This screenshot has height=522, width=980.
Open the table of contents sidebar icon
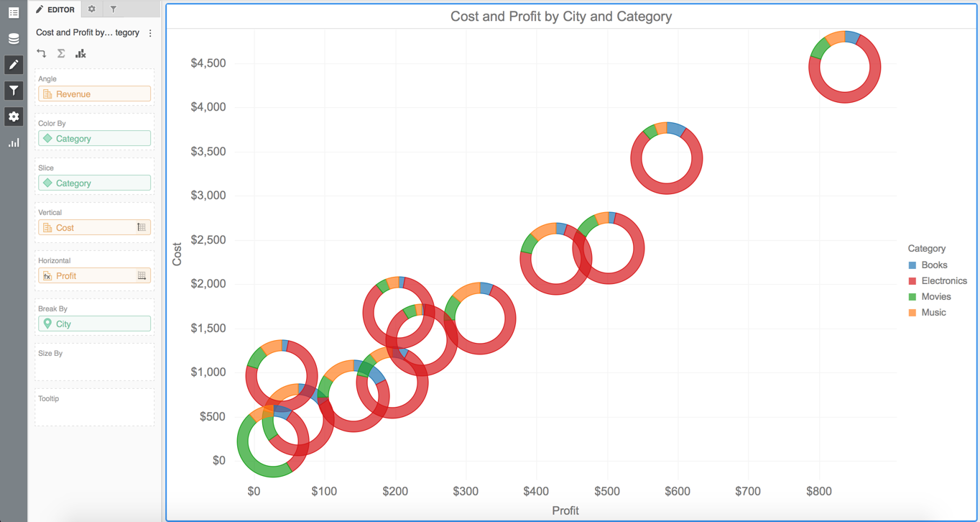pyautogui.click(x=14, y=13)
